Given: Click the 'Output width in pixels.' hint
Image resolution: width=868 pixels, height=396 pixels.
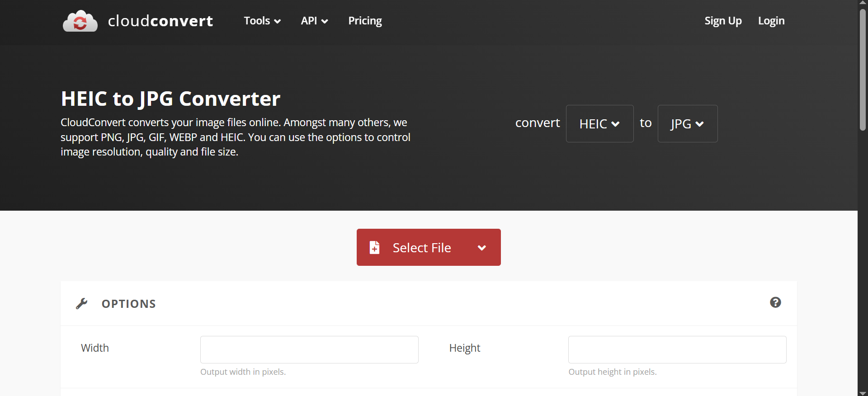Looking at the screenshot, I should coord(243,372).
